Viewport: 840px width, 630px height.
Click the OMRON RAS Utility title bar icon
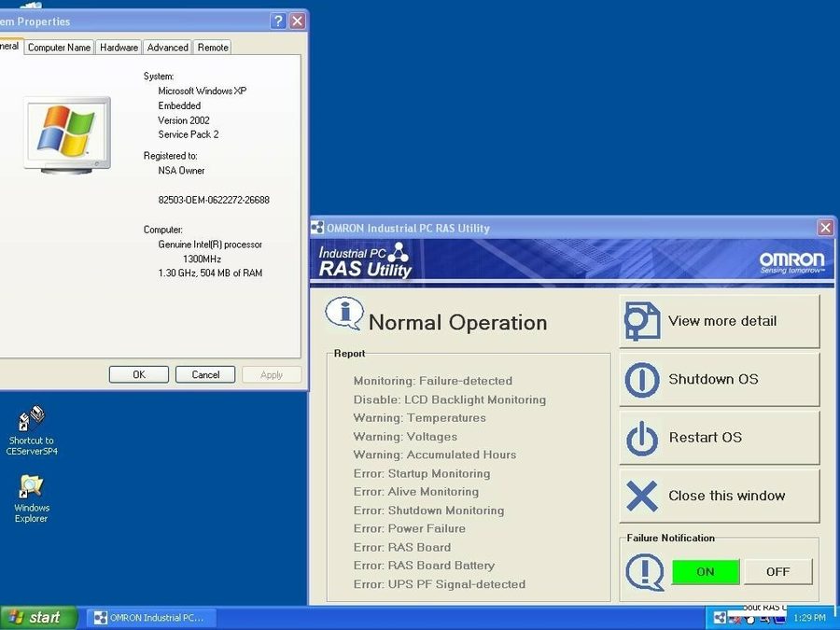[317, 228]
